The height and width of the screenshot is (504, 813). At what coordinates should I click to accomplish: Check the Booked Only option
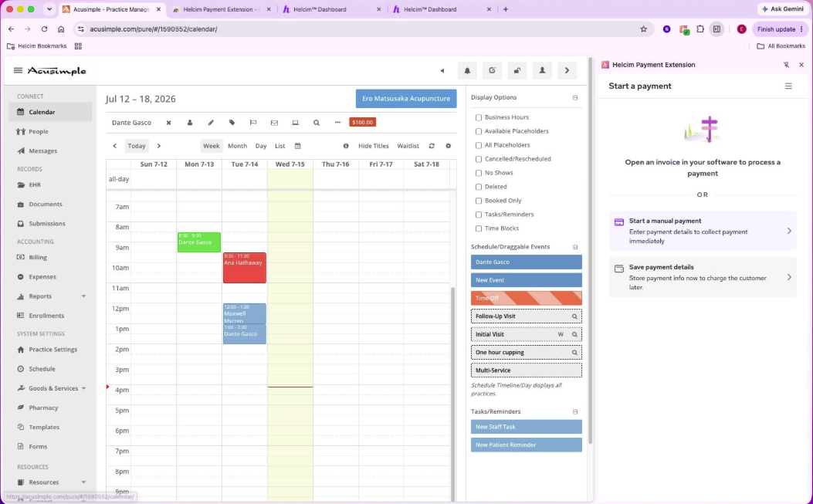479,201
